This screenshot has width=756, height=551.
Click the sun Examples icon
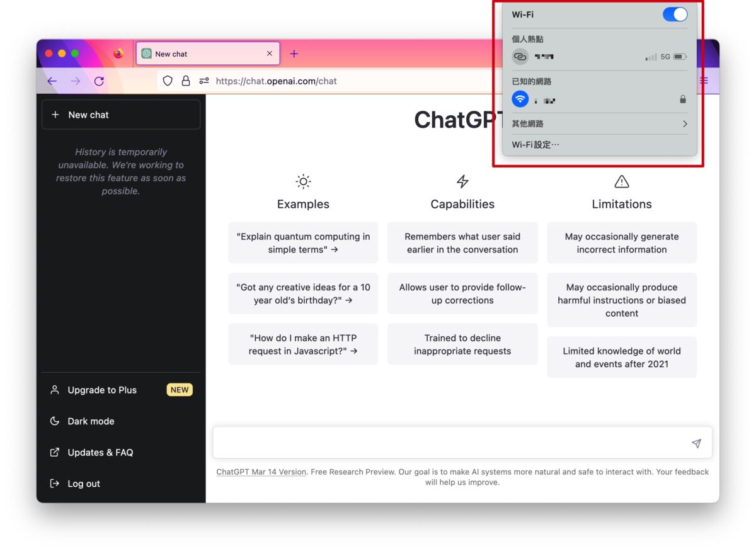coord(303,182)
